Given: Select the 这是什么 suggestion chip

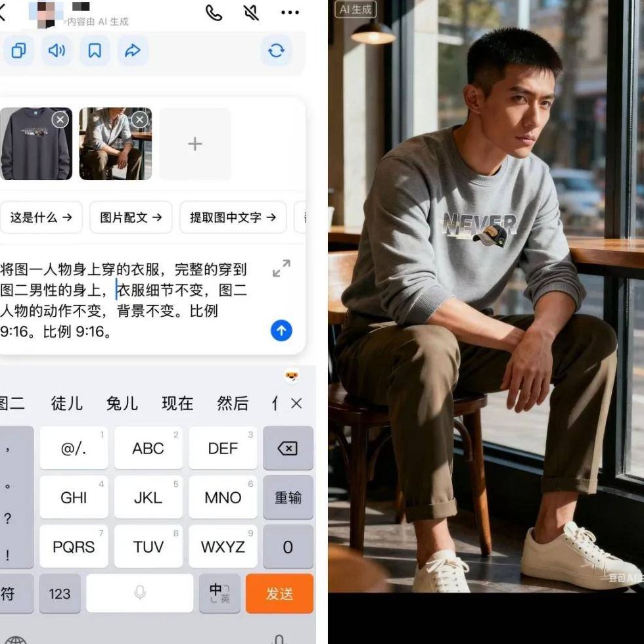Looking at the screenshot, I should [41, 218].
